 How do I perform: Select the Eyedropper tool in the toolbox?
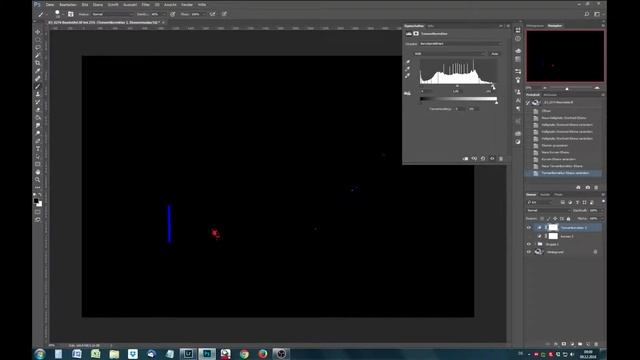[38, 71]
